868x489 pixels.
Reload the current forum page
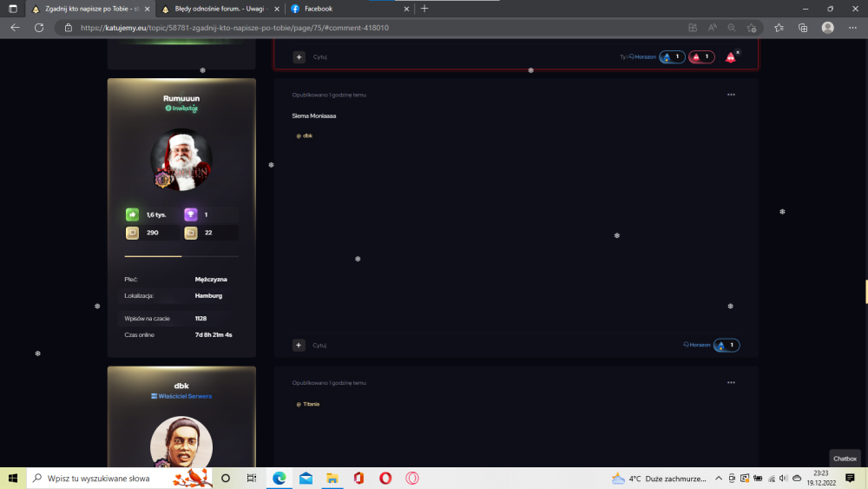(x=39, y=28)
